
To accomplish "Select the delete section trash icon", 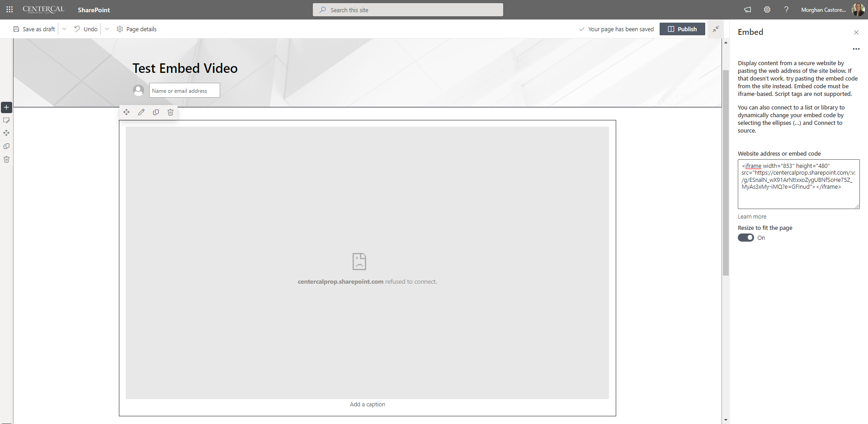I will [6, 159].
